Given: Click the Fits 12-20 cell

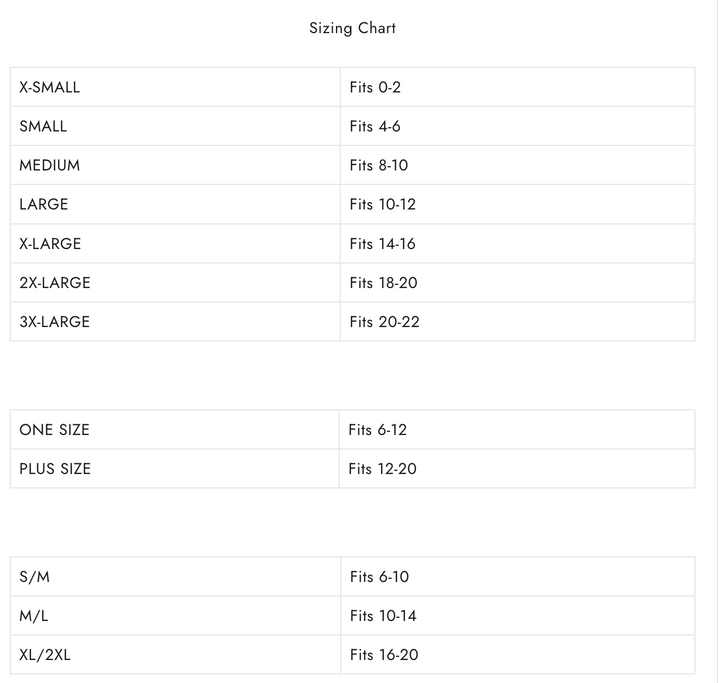Looking at the screenshot, I should tap(517, 469).
